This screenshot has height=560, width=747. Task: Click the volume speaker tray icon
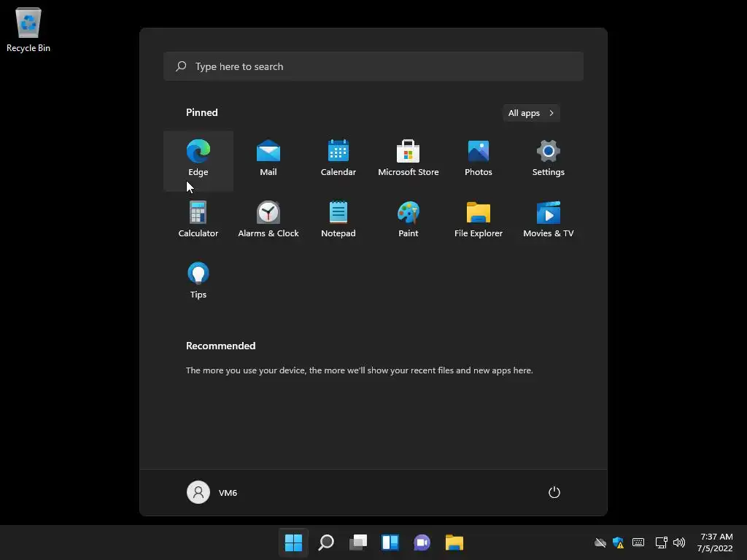pos(679,542)
